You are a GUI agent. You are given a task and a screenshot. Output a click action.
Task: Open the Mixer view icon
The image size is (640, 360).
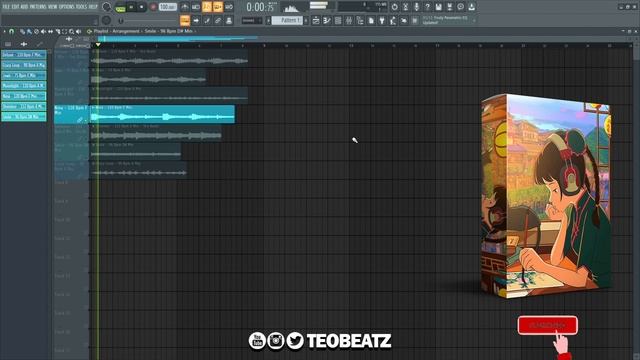point(349,20)
